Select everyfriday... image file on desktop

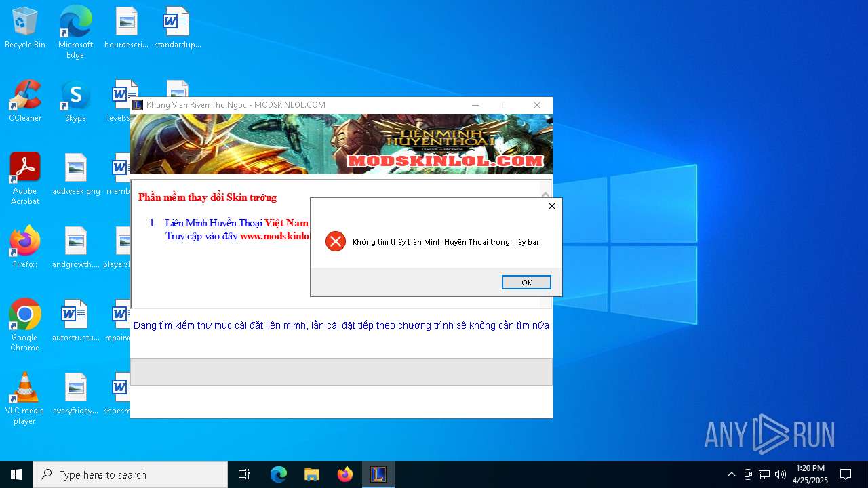pyautogui.click(x=76, y=394)
